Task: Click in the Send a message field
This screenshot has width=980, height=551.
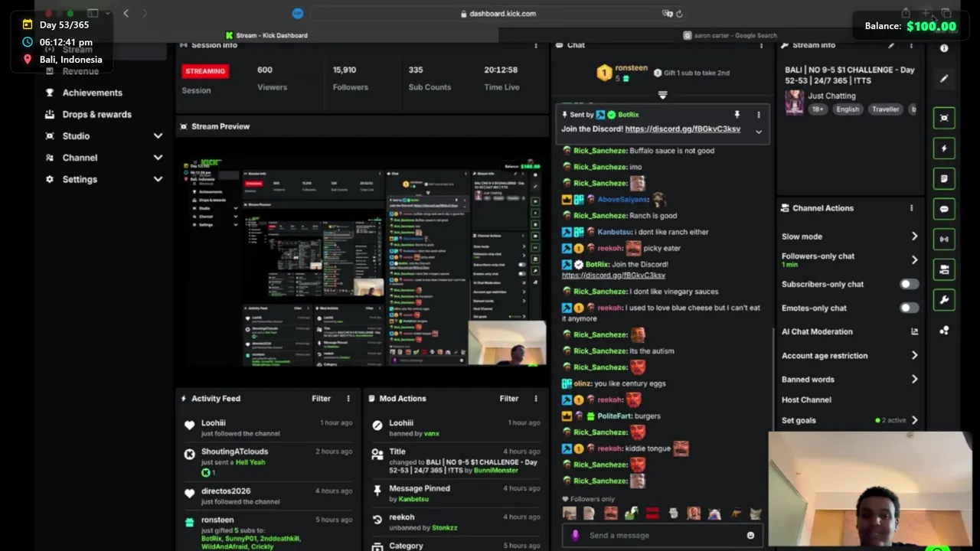Action: click(662, 535)
